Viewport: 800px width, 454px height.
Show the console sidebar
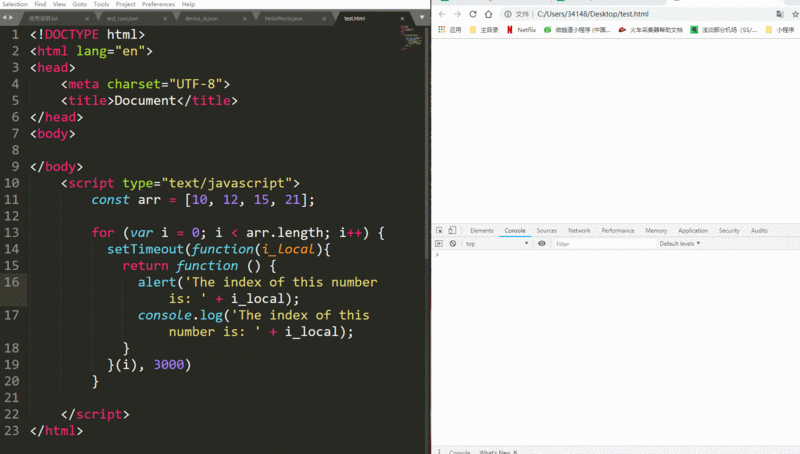pos(439,244)
